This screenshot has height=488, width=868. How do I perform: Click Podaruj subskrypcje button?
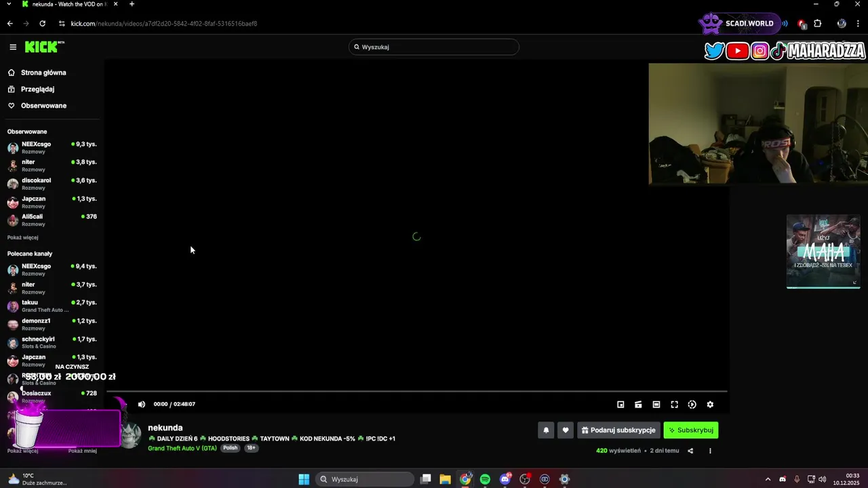618,430
